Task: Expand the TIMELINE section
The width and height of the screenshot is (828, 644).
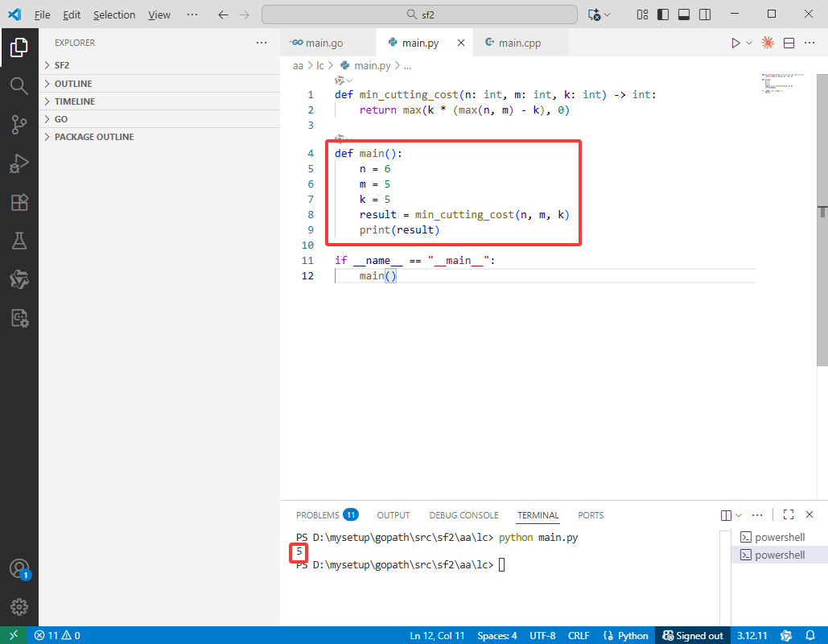Action: [159, 101]
